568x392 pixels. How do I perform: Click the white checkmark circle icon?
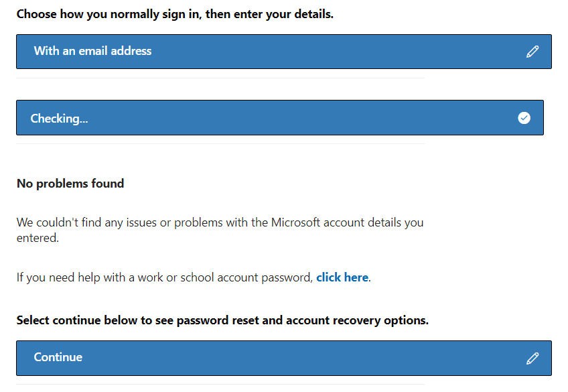point(524,118)
